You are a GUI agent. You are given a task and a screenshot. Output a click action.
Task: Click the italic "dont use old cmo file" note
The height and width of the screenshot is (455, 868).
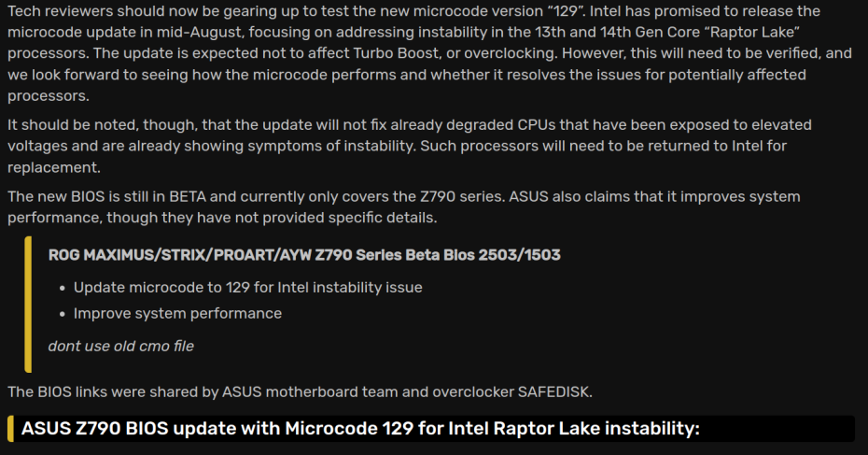pos(121,346)
